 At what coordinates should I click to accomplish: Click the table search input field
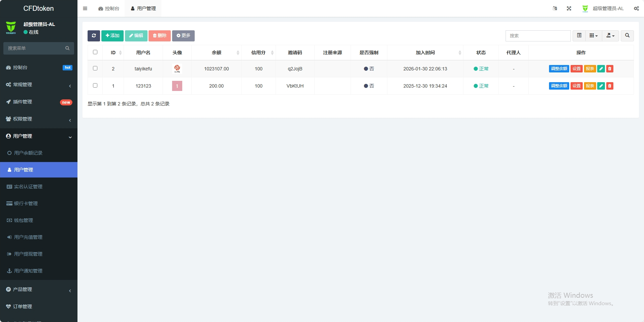(x=538, y=36)
